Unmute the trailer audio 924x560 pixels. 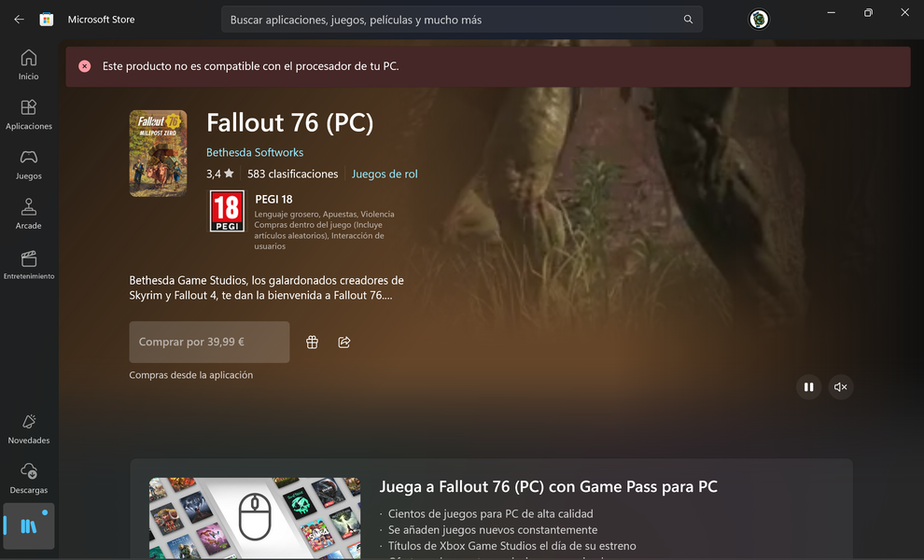[840, 386]
